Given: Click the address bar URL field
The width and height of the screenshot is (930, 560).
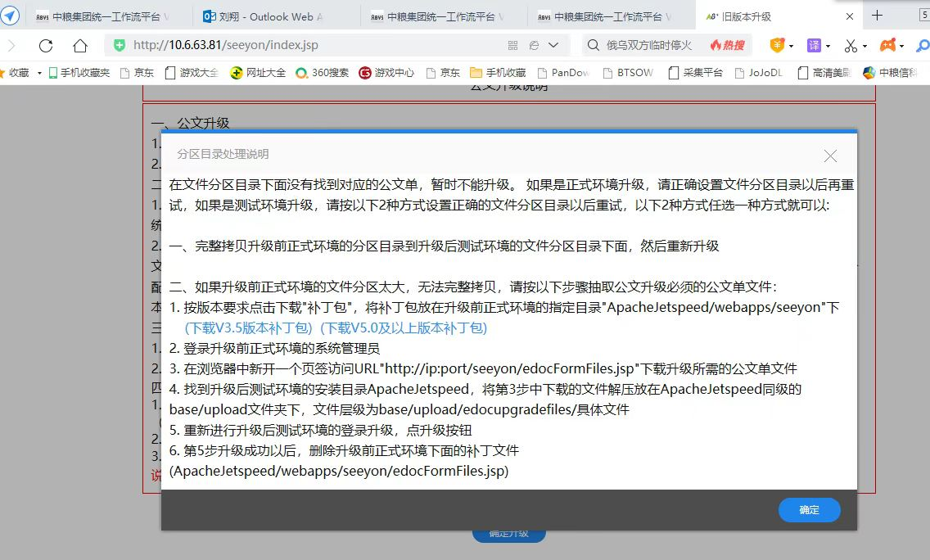Looking at the screenshot, I should 311,46.
